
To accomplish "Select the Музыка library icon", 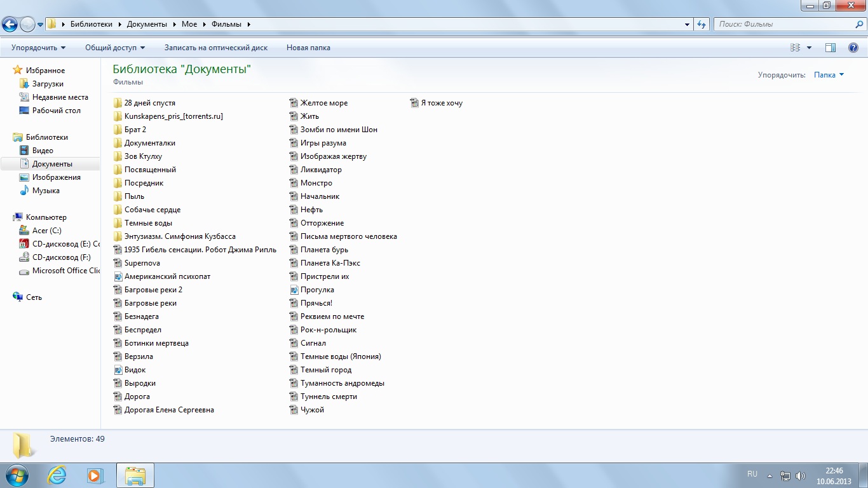I will 24,191.
